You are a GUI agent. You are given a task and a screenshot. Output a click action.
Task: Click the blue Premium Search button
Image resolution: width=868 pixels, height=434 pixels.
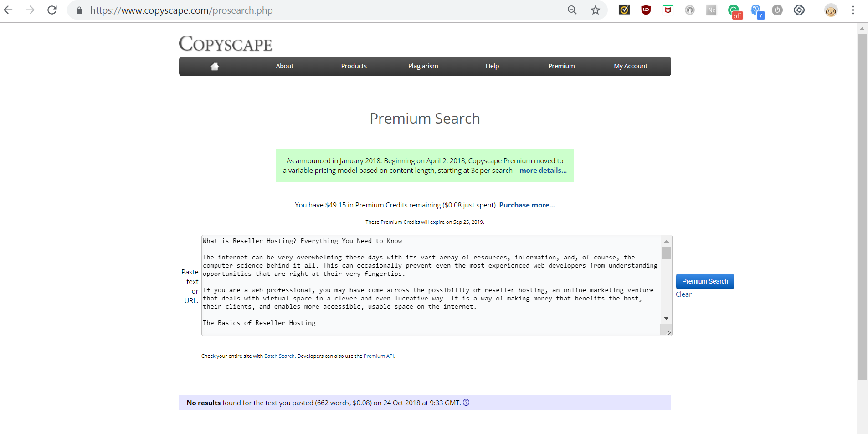(705, 281)
